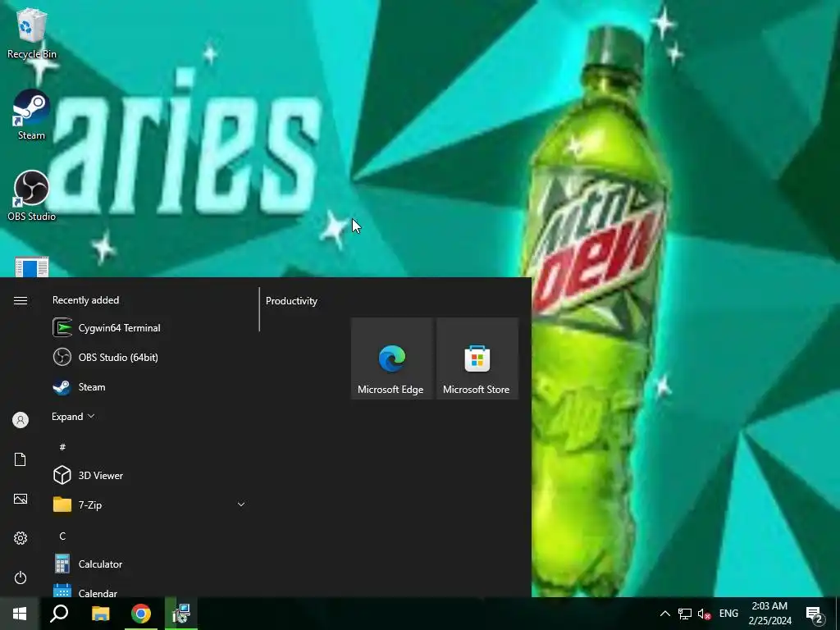Click the Windows Start button
The height and width of the screenshot is (630, 840).
[x=20, y=614]
